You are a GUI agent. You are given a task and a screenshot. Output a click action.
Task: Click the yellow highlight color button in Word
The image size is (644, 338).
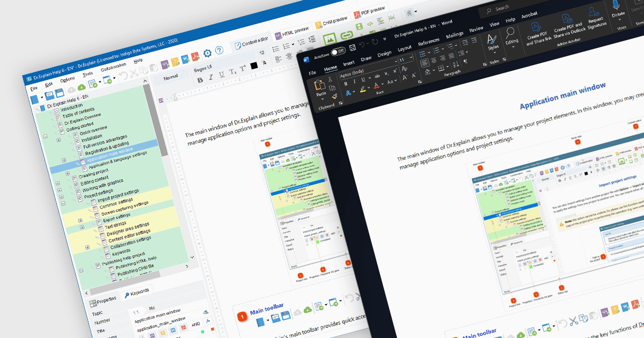point(363,89)
